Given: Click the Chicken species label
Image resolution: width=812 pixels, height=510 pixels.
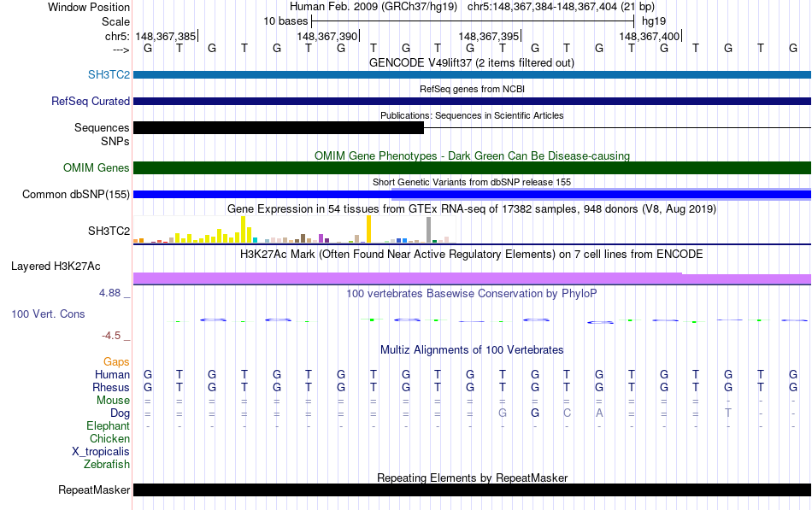Looking at the screenshot, I should [x=109, y=438].
